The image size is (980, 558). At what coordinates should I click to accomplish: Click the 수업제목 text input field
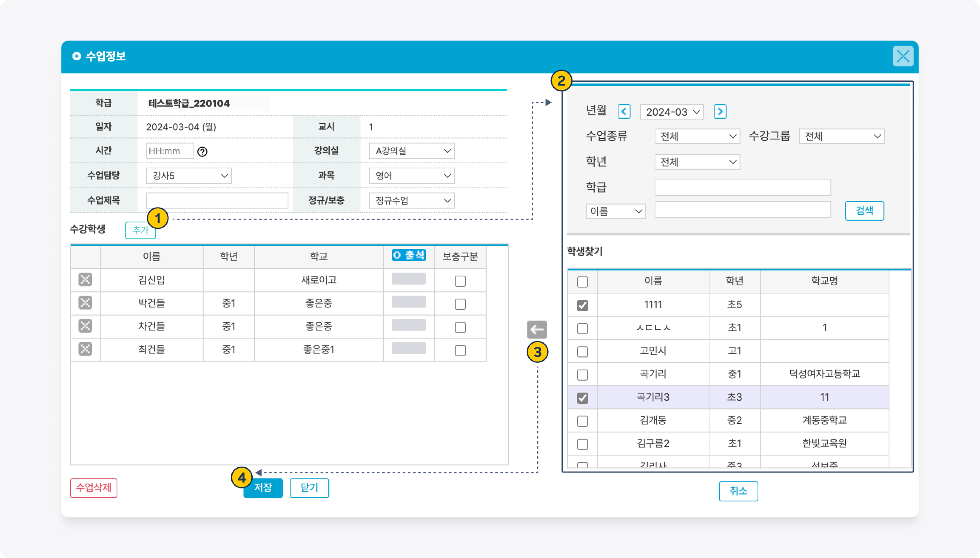(x=217, y=201)
